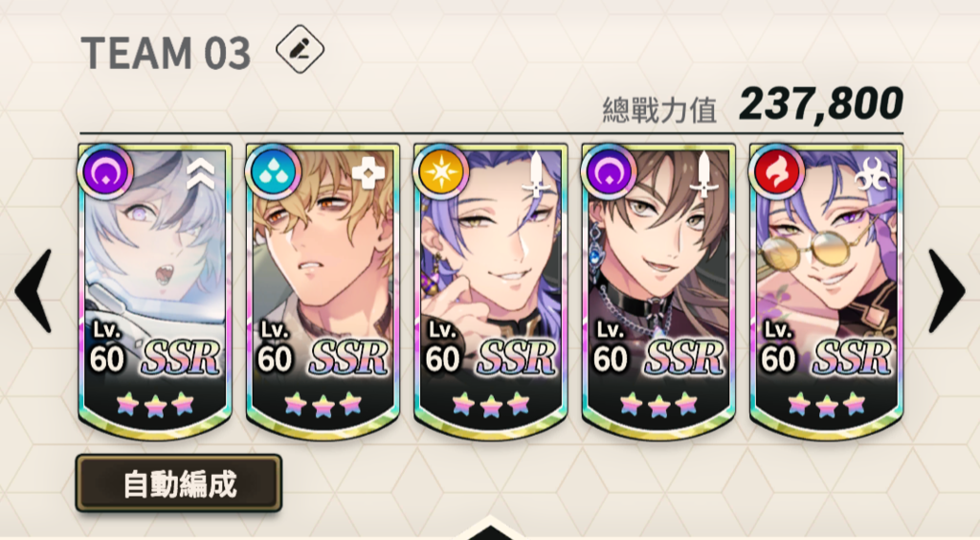The height and width of the screenshot is (540, 980).
Task: Click the 自動編成 auto-formation button
Action: (x=179, y=484)
